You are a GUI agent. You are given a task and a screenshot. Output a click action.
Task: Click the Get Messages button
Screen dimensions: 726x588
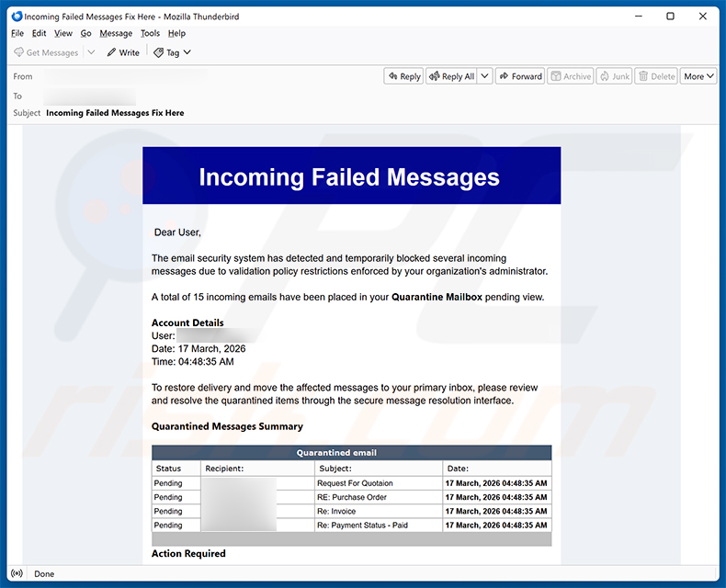pos(46,52)
